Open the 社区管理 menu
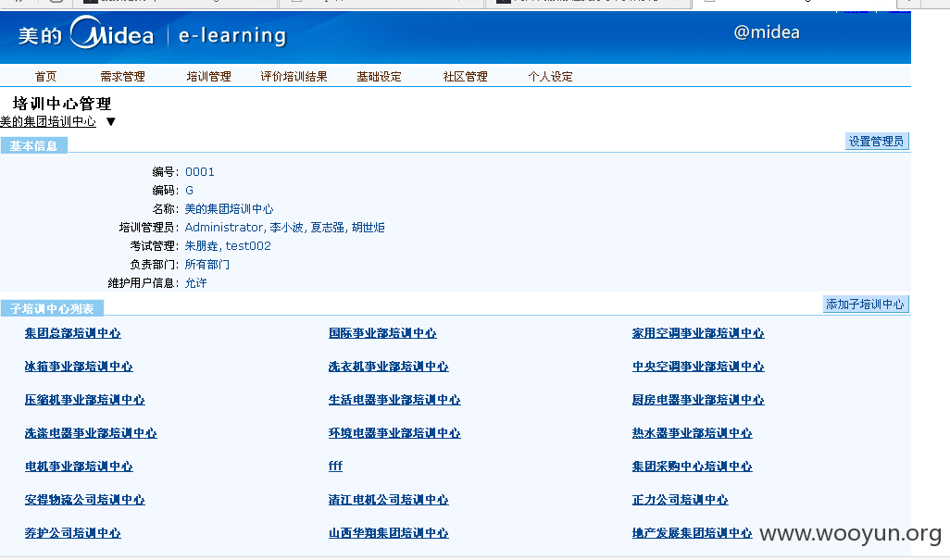Viewport: 950px width, 560px height. [x=466, y=76]
